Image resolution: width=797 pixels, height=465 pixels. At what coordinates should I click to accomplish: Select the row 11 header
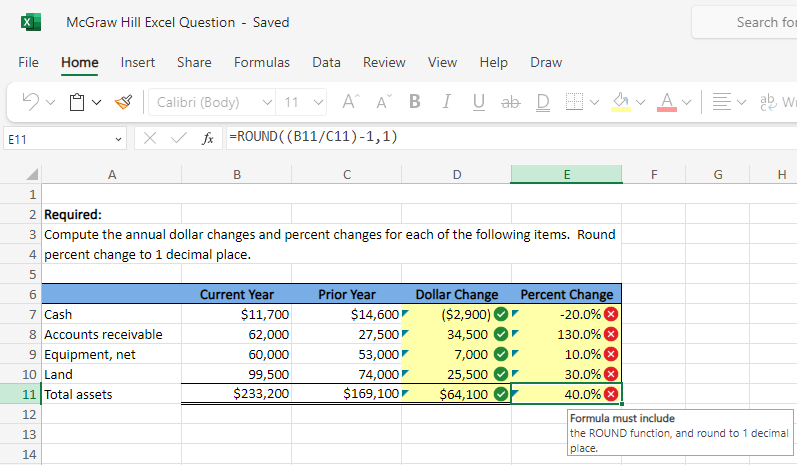pyautogui.click(x=20, y=394)
